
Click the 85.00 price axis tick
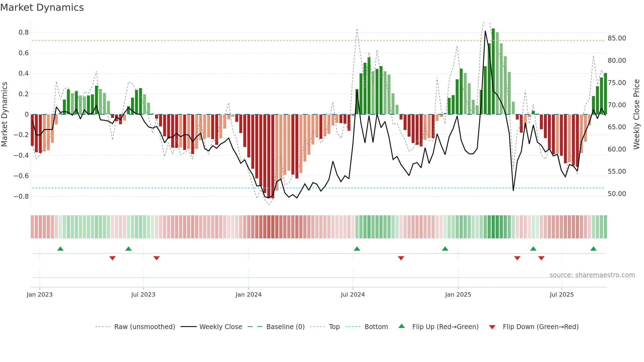click(617, 38)
